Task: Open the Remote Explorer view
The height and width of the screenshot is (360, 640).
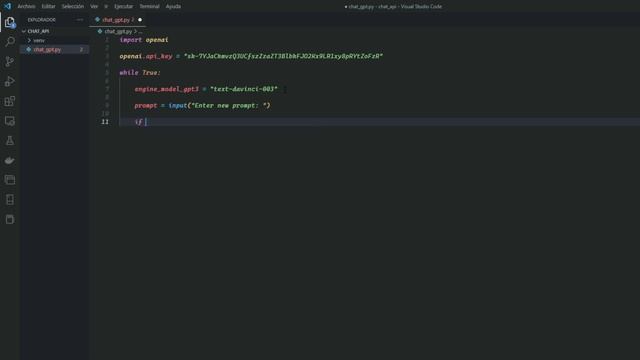Action: 10,121
